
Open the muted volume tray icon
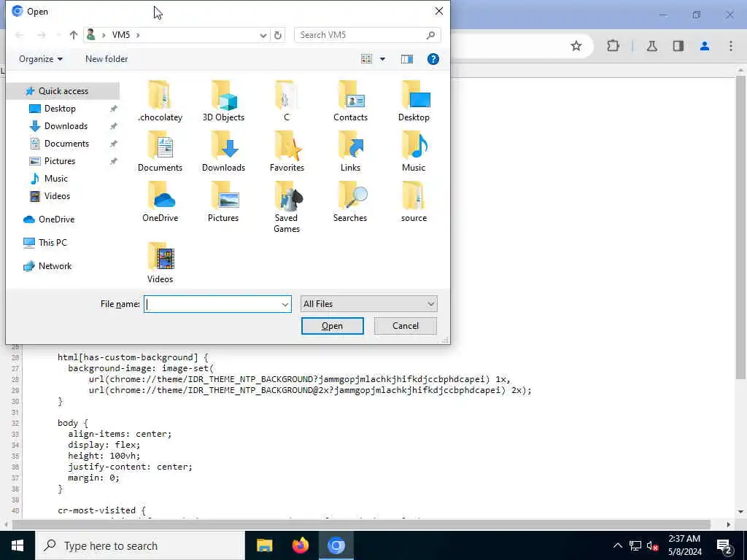click(x=652, y=545)
